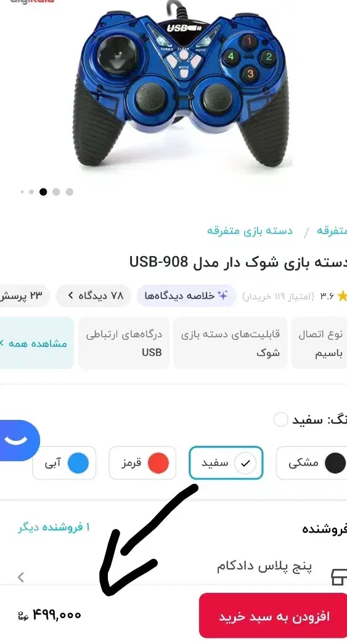Viewport: 347px width, 644px height.
Task: Tap the left chevron beside seller name
Action: tap(22, 577)
